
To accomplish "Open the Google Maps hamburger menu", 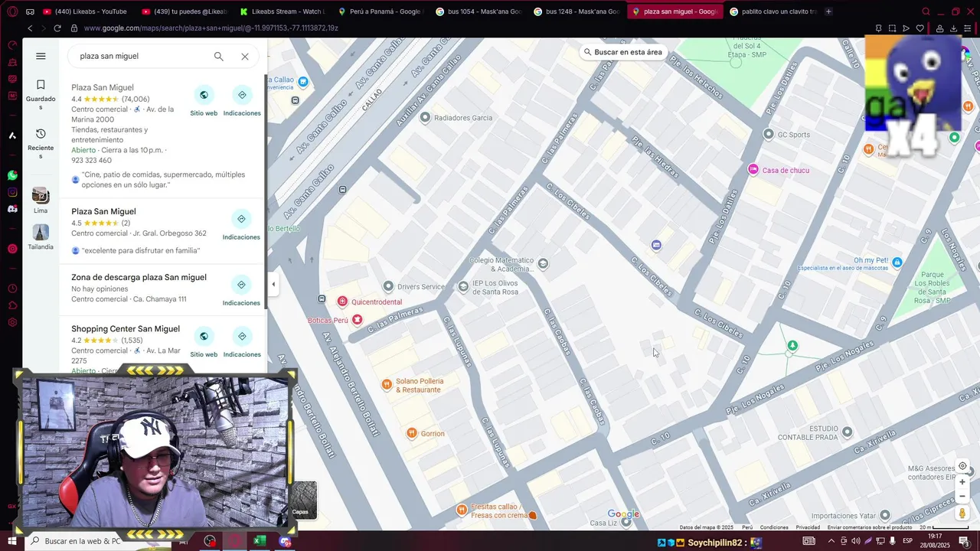I will [41, 56].
